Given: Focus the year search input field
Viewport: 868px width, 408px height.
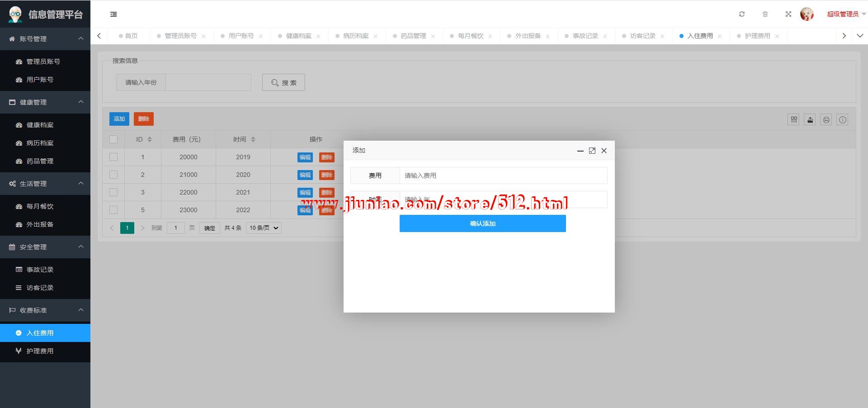Looking at the screenshot, I should point(208,82).
